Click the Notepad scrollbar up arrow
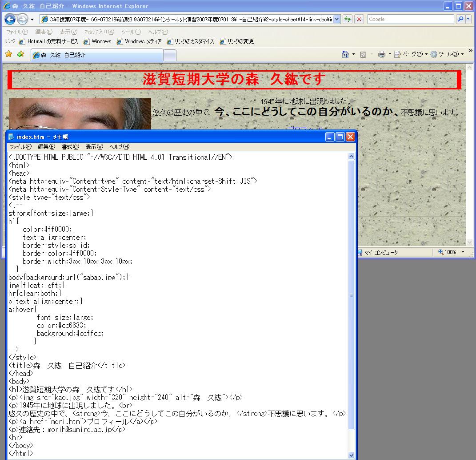 coord(351,157)
